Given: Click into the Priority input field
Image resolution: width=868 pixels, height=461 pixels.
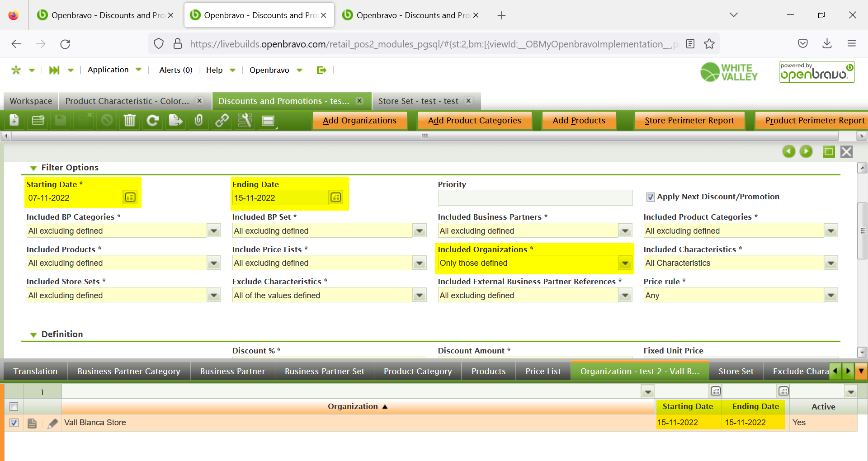Looking at the screenshot, I should tap(535, 198).
